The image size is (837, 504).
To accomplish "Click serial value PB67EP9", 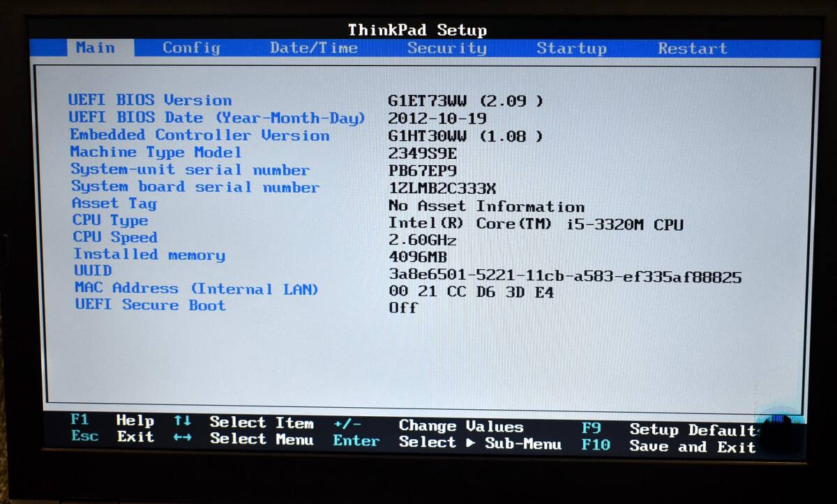I will 423,171.
